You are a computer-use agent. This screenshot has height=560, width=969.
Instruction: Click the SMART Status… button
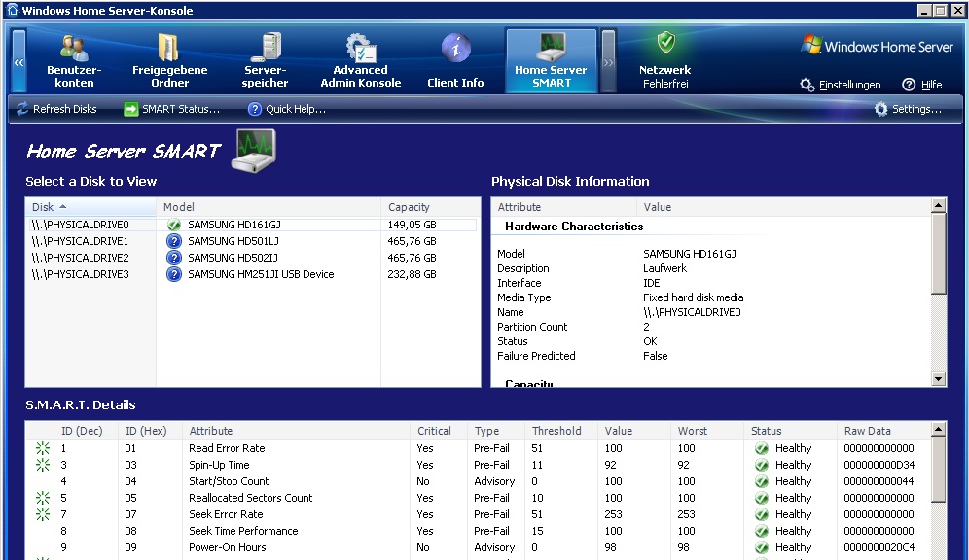[x=172, y=109]
